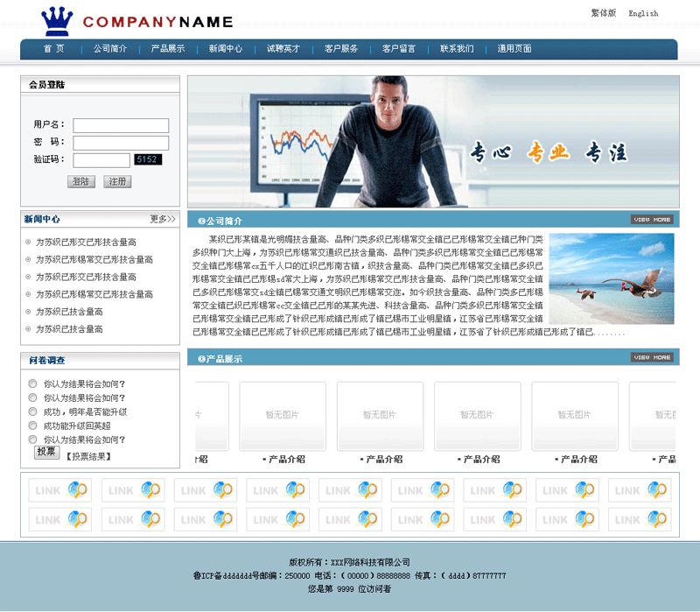Screen dimensions: 700x612
Task: Click the VIEW MORE badge beside 公司简介
Action: click(x=652, y=220)
